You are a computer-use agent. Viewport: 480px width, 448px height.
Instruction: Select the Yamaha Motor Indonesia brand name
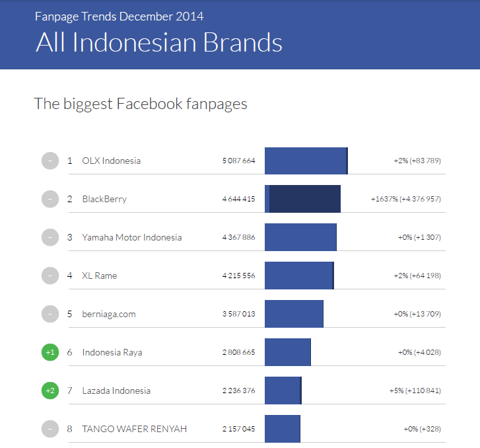click(131, 237)
